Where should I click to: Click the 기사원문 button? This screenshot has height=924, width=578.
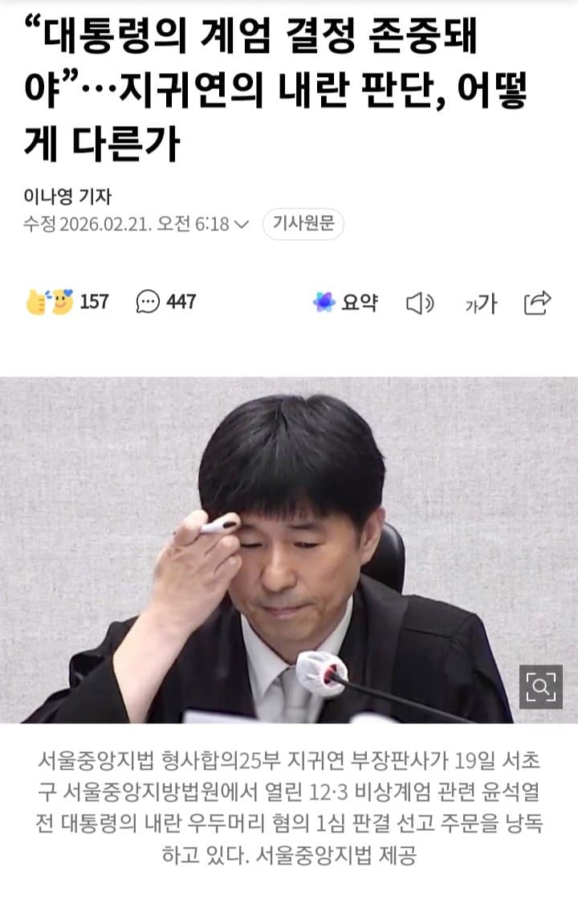(x=303, y=224)
